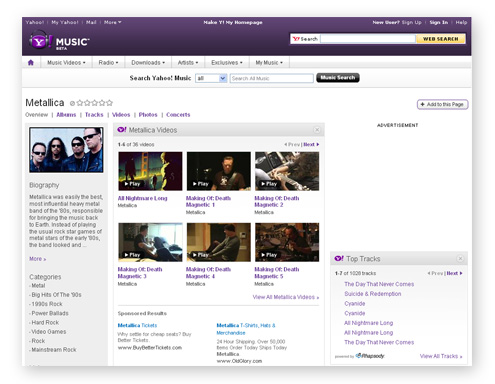Open the Mainstream Rock category
495x384 pixels.
pos(54,350)
